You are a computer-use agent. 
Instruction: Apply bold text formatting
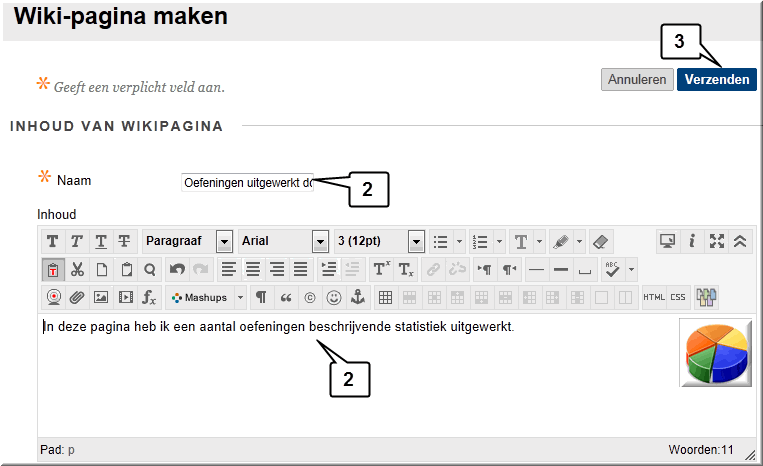(53, 241)
